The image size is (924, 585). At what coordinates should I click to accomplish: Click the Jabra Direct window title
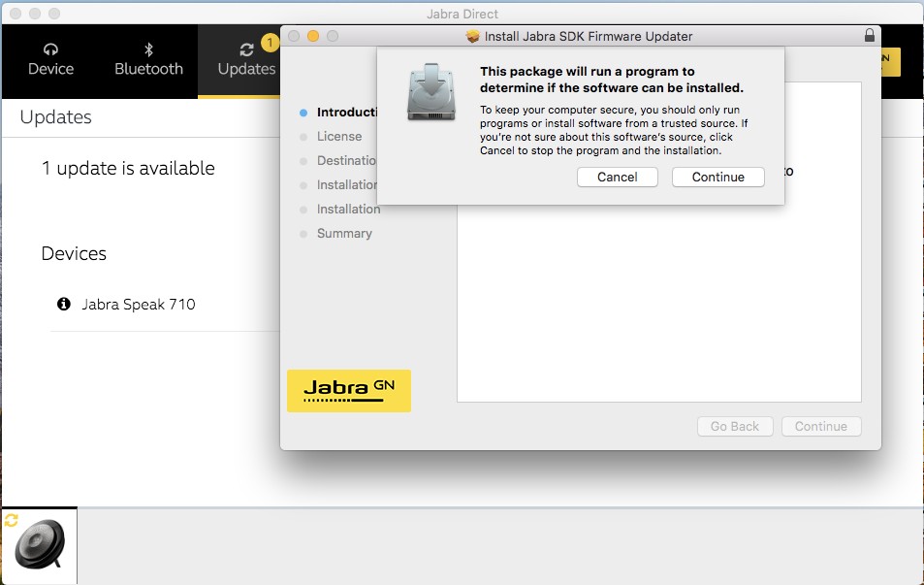click(462, 14)
